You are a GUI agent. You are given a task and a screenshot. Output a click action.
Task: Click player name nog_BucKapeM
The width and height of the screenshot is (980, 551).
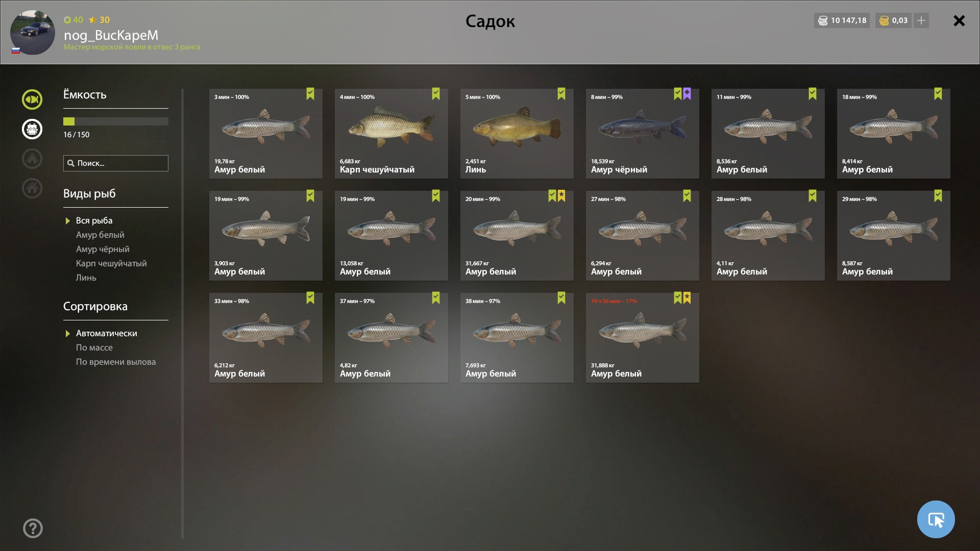click(111, 35)
